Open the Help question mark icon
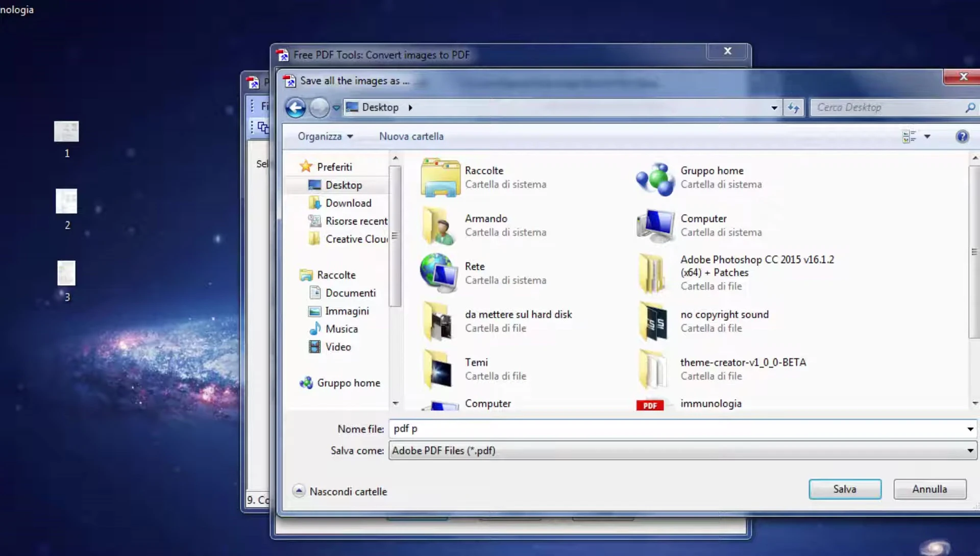Image resolution: width=980 pixels, height=556 pixels. pyautogui.click(x=962, y=136)
